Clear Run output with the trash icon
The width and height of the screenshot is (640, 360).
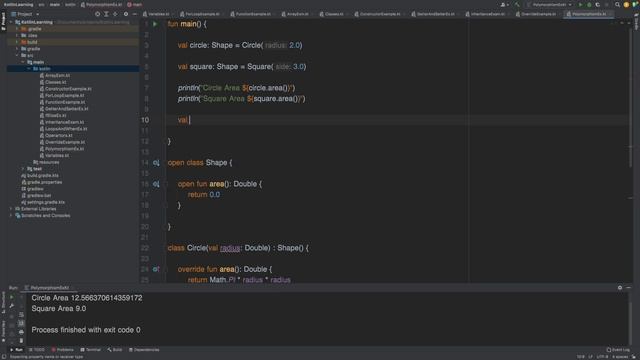click(x=21, y=340)
